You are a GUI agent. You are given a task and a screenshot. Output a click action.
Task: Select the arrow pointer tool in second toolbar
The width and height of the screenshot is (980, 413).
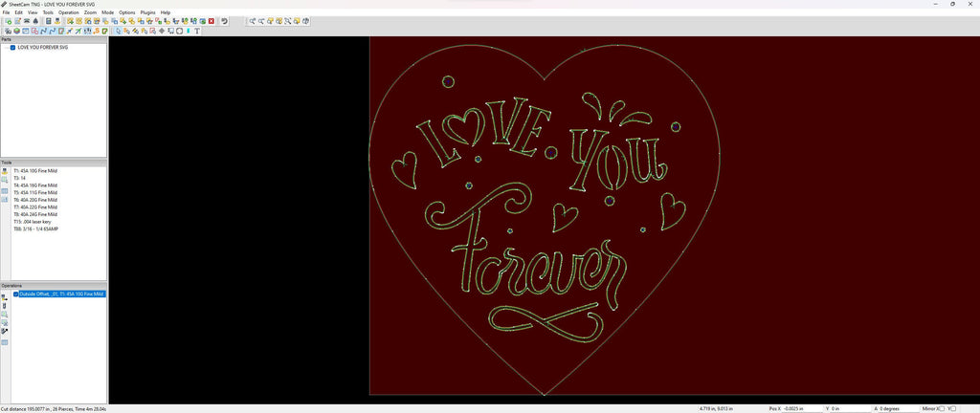click(x=118, y=31)
